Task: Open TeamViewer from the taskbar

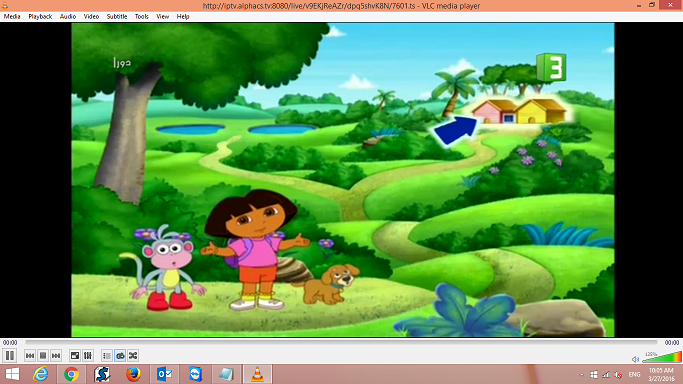Action: 195,374
